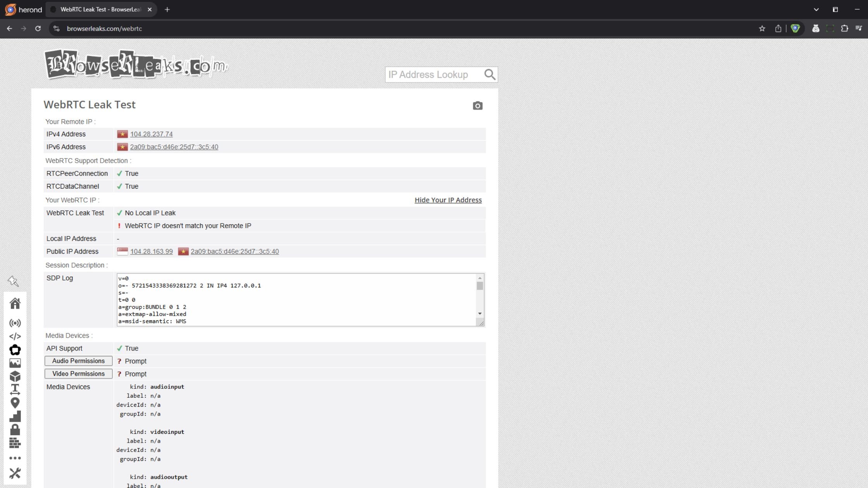The width and height of the screenshot is (868, 488).
Task: Open the Home icon in the sidebar
Action: 15,303
